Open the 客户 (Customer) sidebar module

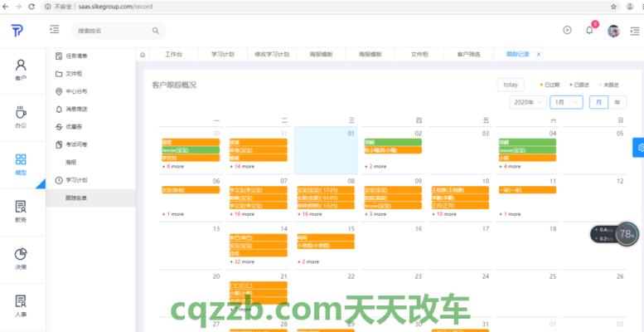(x=21, y=69)
